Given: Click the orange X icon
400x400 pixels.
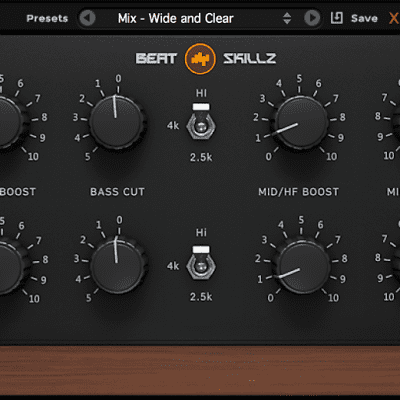Looking at the screenshot, I should 394,18.
